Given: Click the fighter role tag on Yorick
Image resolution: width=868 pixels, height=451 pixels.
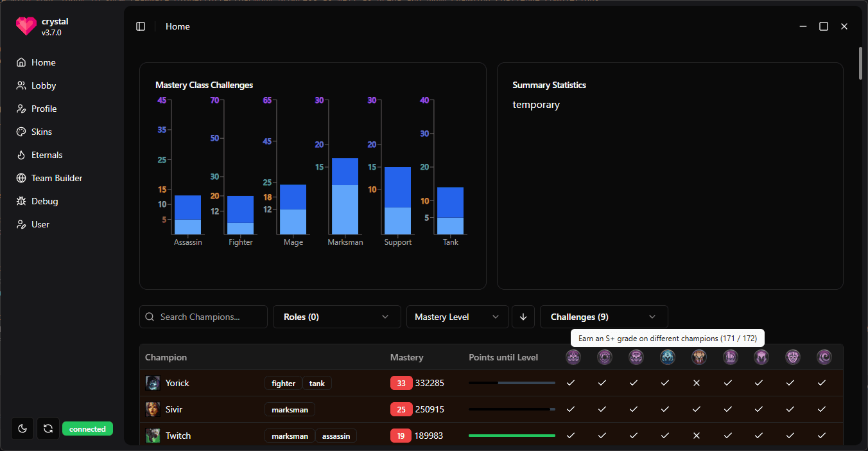Looking at the screenshot, I should [x=283, y=384].
